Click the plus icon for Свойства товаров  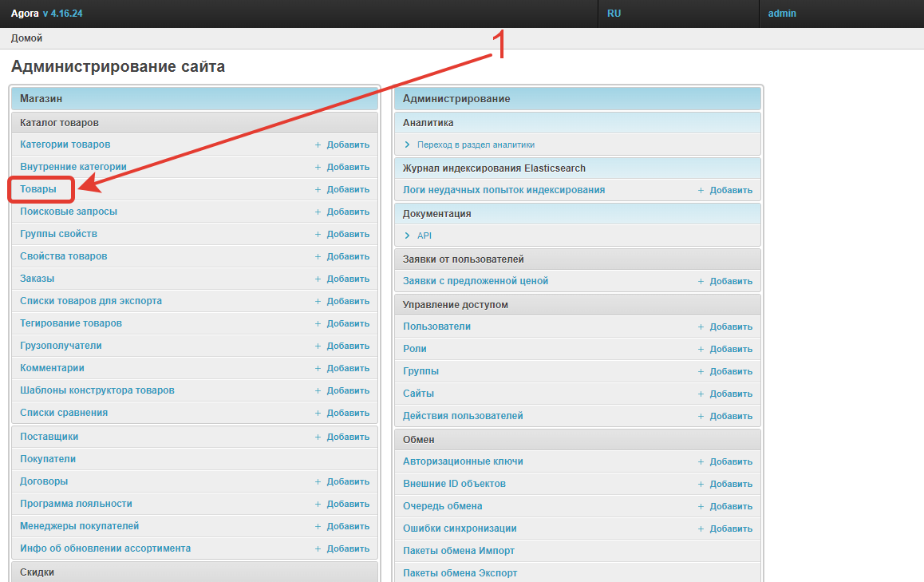pos(318,257)
